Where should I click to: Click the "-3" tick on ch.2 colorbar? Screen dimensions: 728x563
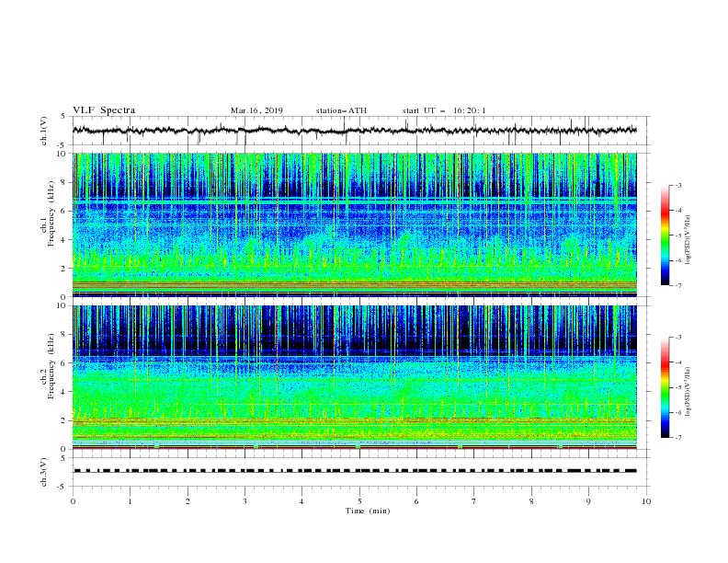tap(677, 338)
